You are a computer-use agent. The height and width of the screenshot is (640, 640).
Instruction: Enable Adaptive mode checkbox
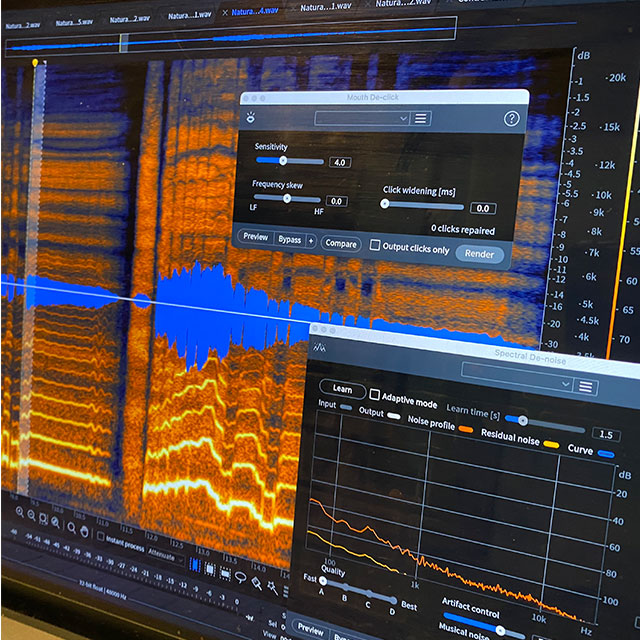374,395
